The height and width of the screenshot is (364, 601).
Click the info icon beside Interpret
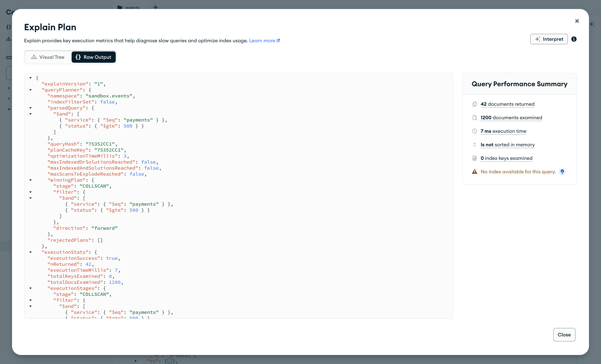tap(574, 39)
